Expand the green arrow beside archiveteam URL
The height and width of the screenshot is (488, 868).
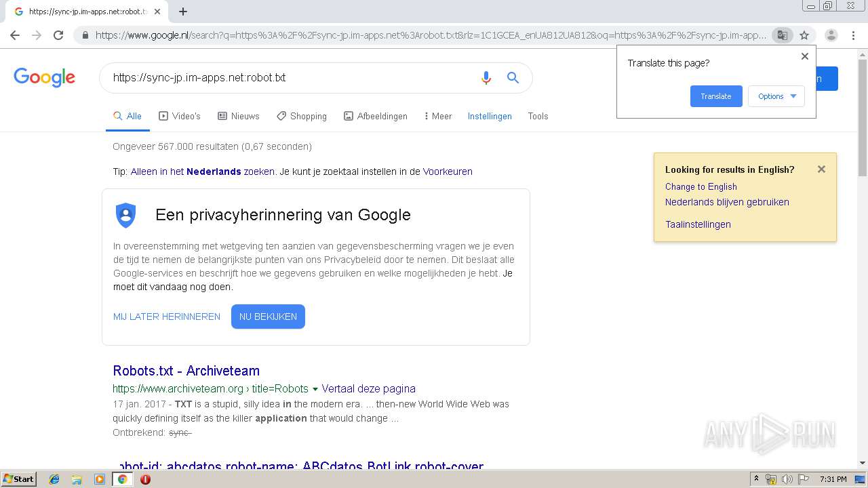tap(315, 389)
